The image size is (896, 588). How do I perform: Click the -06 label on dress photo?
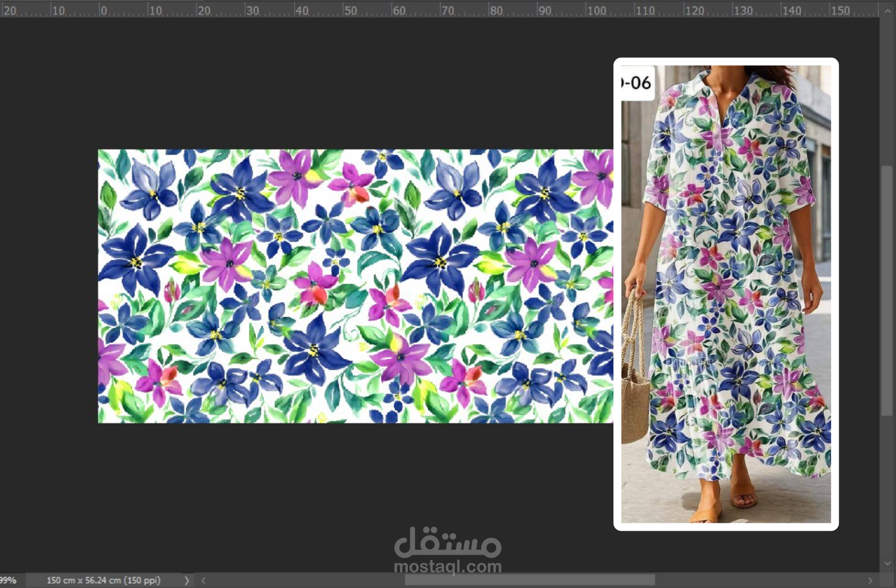click(x=637, y=83)
